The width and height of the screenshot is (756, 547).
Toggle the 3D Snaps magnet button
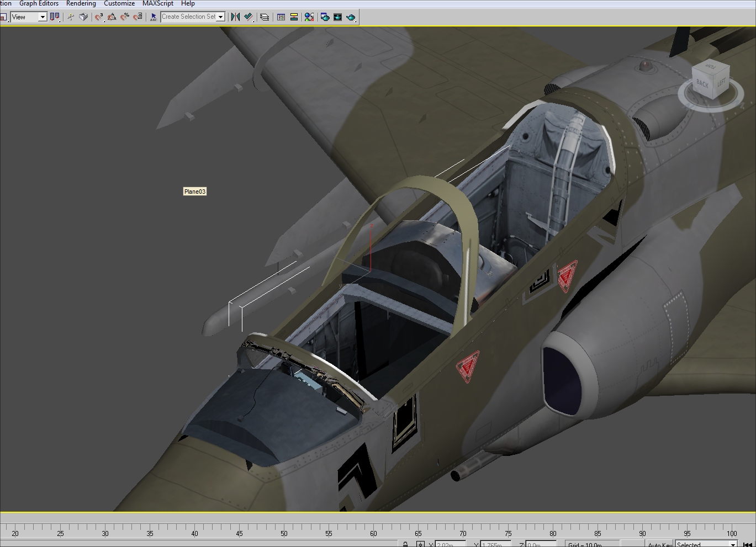(99, 17)
